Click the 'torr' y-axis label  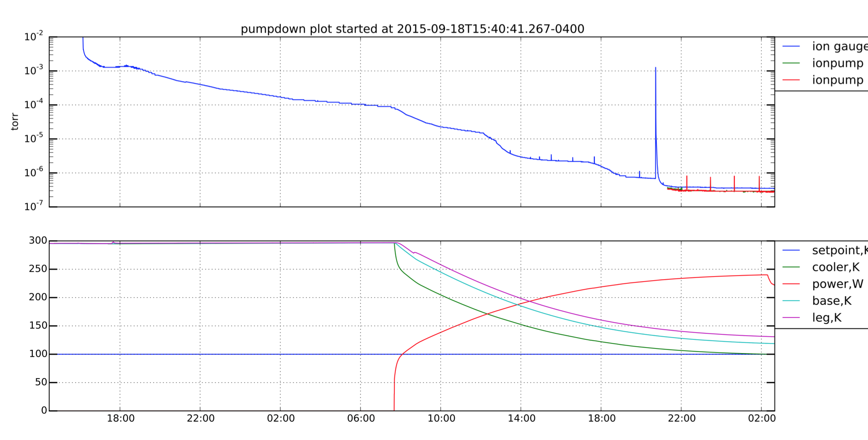point(15,122)
